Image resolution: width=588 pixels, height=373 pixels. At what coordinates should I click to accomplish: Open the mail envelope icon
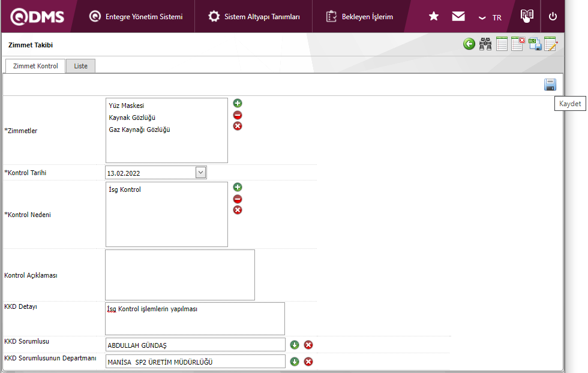(458, 16)
